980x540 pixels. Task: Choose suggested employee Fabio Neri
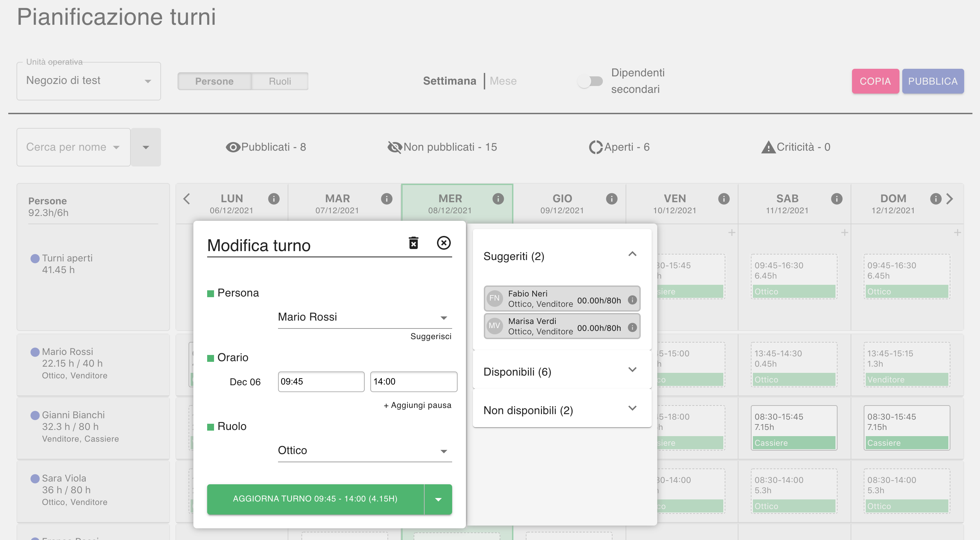point(562,299)
